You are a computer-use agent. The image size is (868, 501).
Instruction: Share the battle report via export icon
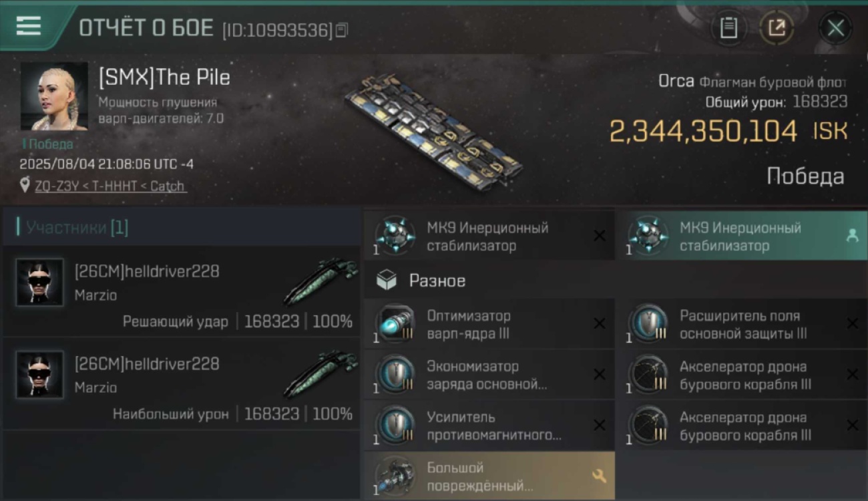pyautogui.click(x=777, y=28)
